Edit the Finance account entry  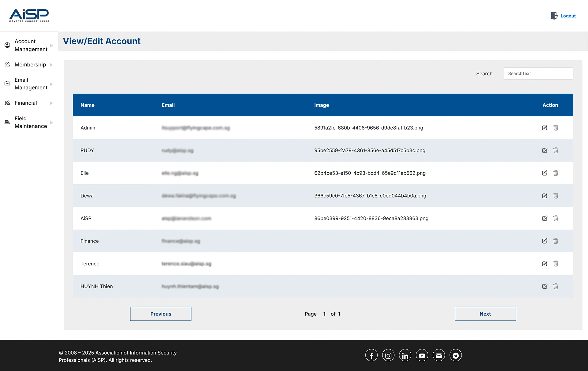click(545, 241)
